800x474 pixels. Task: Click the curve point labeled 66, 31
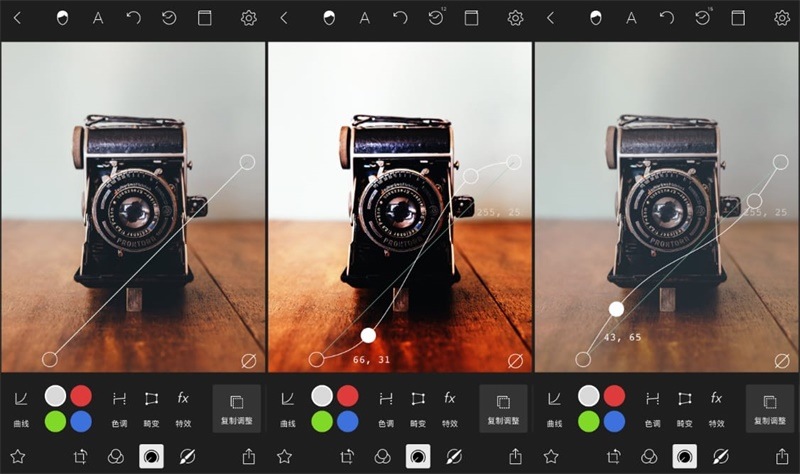tap(368, 335)
